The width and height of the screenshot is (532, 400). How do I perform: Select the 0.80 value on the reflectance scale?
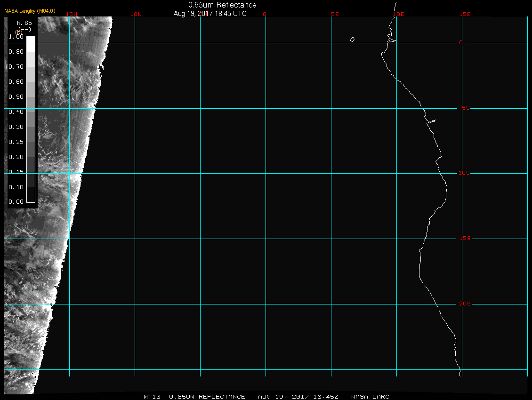click(16, 52)
